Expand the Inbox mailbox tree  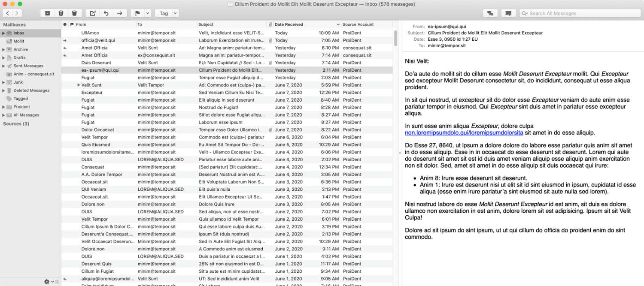(3, 33)
